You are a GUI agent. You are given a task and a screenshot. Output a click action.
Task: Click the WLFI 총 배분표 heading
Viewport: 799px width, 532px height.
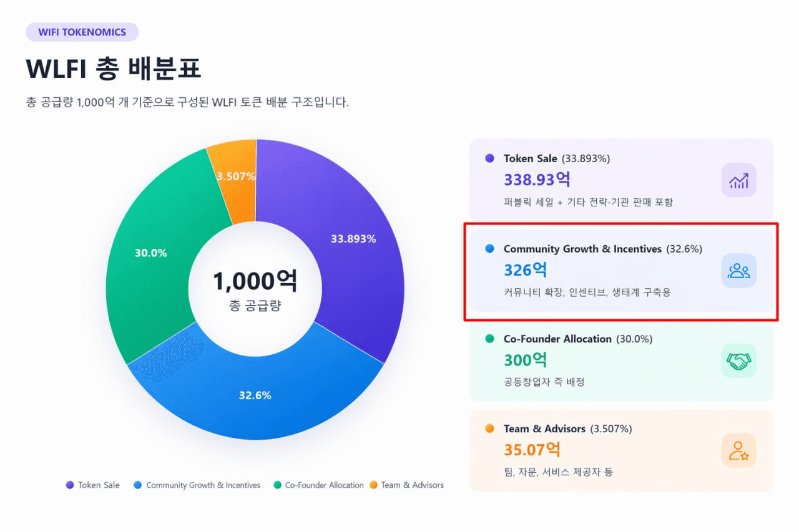(114, 68)
